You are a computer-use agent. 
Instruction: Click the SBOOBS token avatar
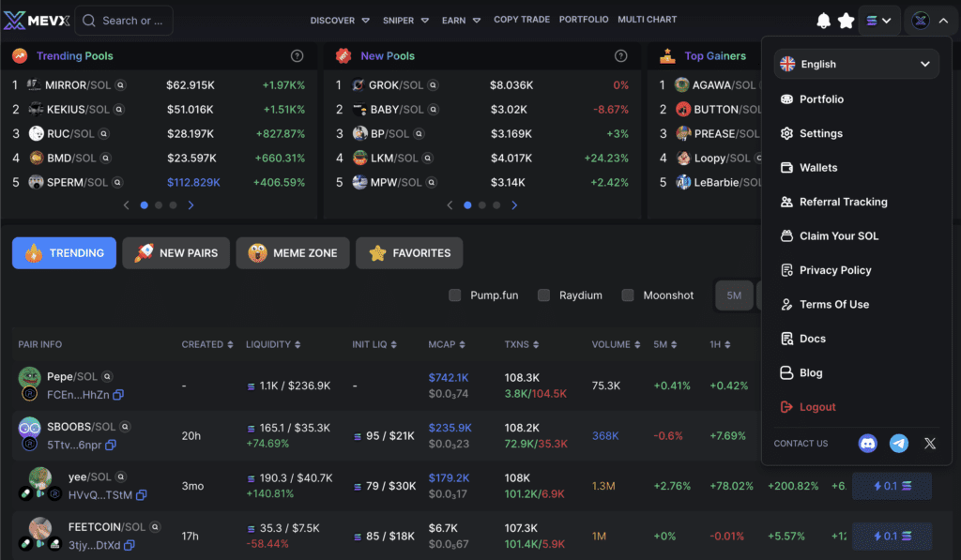[29, 428]
